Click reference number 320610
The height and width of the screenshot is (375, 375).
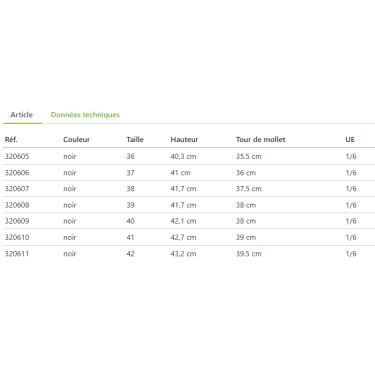point(17,237)
